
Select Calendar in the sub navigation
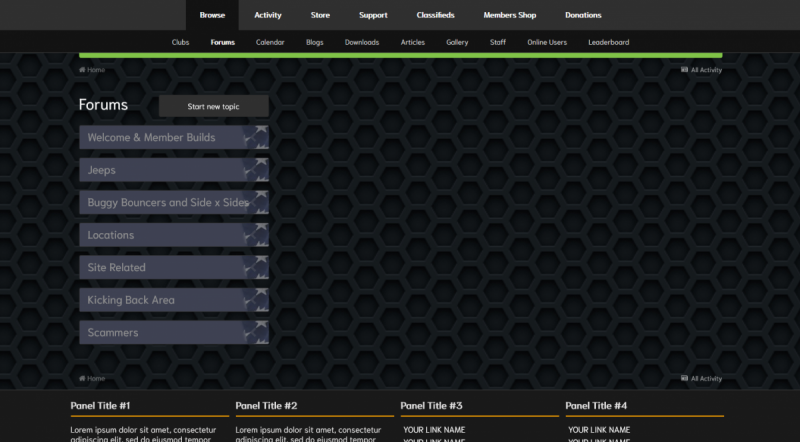point(270,42)
